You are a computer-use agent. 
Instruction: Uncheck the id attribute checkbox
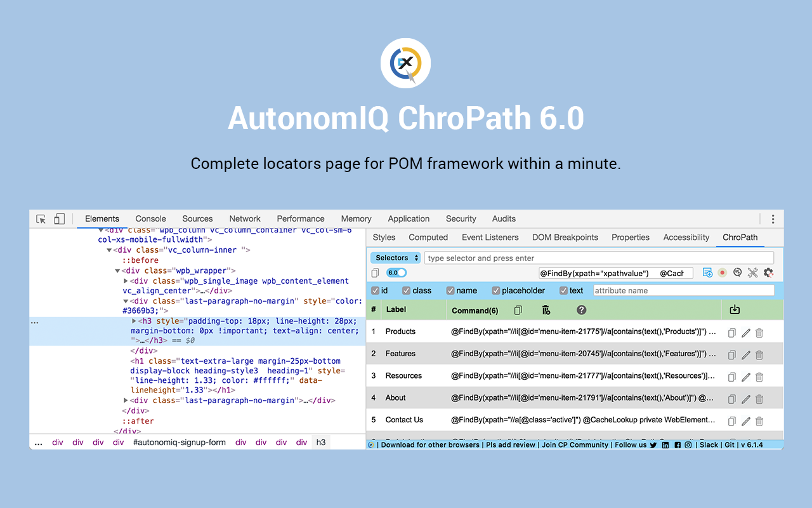375,291
